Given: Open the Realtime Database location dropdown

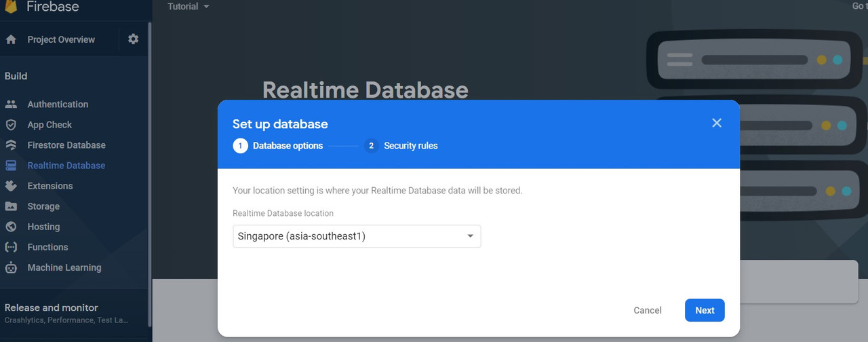Looking at the screenshot, I should tap(357, 236).
